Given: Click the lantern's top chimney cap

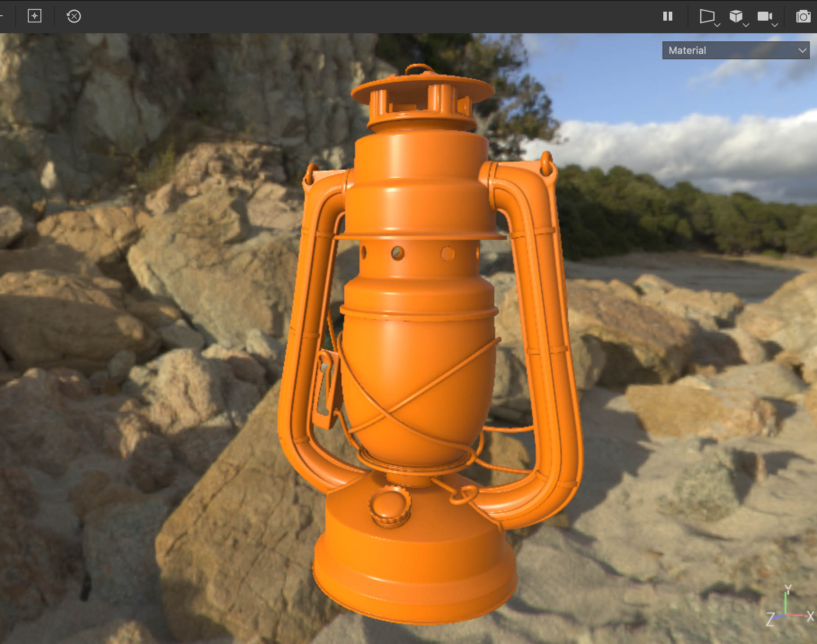Looking at the screenshot, I should (422, 88).
